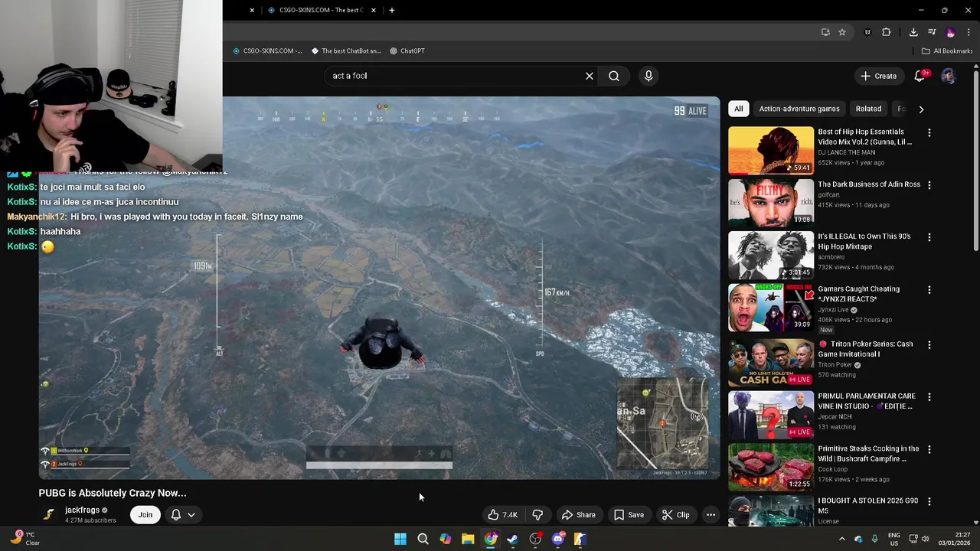The image size is (980, 551).
Task: Open the Windows Start menu
Action: (400, 540)
